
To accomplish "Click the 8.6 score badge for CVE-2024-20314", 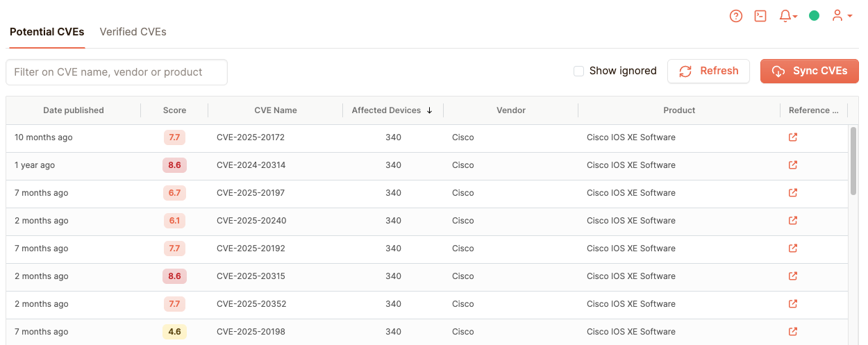I will [174, 165].
